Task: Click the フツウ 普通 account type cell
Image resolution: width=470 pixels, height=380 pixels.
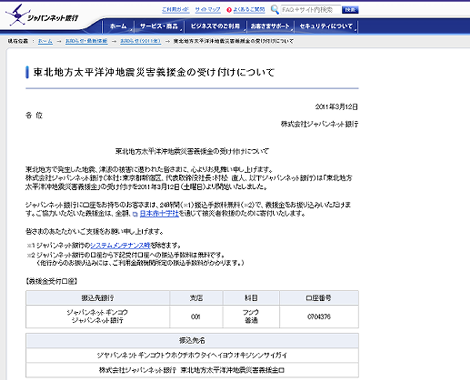Action: pyautogui.click(x=251, y=317)
